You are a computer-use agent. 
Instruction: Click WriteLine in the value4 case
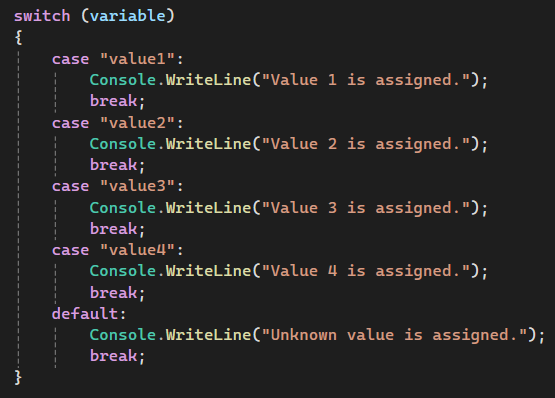pyautogui.click(x=208, y=271)
